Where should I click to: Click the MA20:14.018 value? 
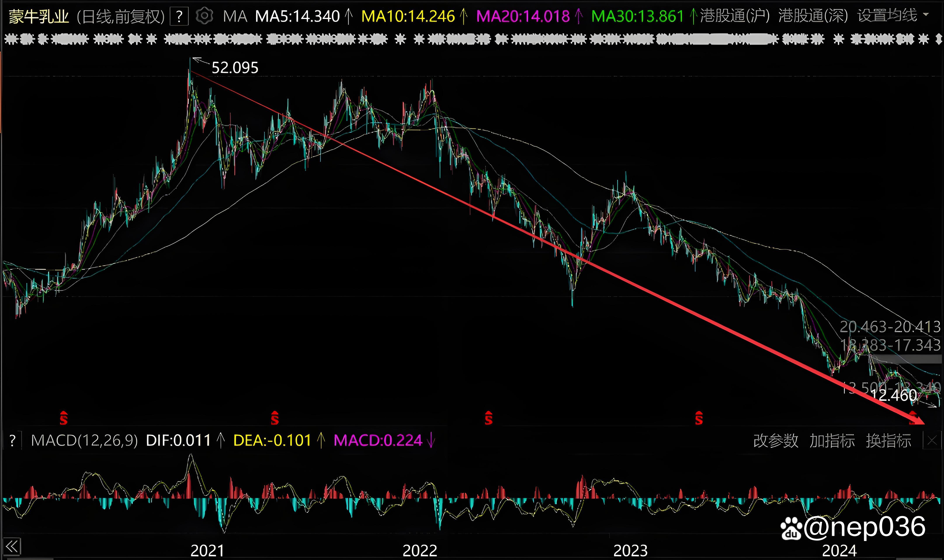click(523, 17)
